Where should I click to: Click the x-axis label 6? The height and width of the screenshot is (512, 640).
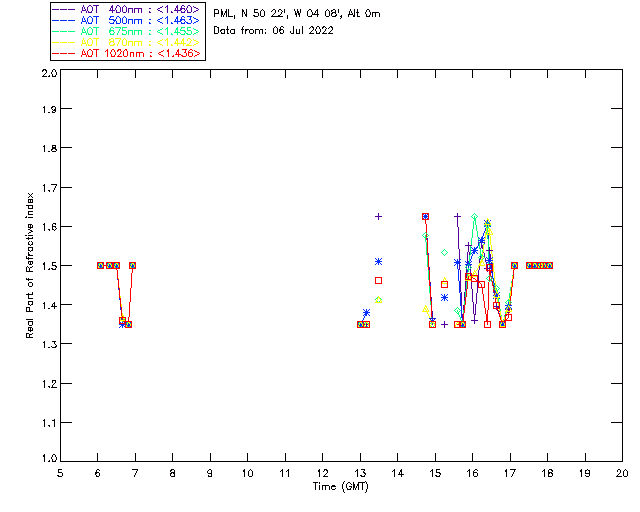pyautogui.click(x=98, y=473)
